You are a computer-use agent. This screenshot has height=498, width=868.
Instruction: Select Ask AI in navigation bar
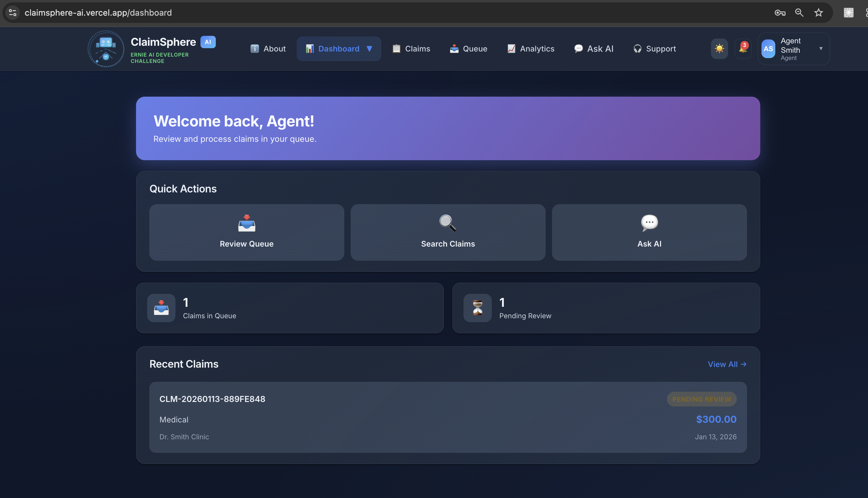[x=594, y=49]
